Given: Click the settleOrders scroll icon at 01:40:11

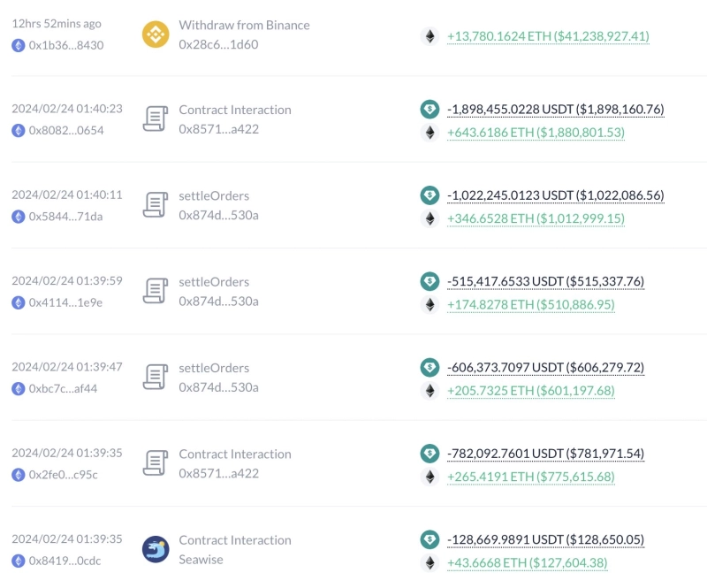Looking at the screenshot, I should click(x=156, y=205).
